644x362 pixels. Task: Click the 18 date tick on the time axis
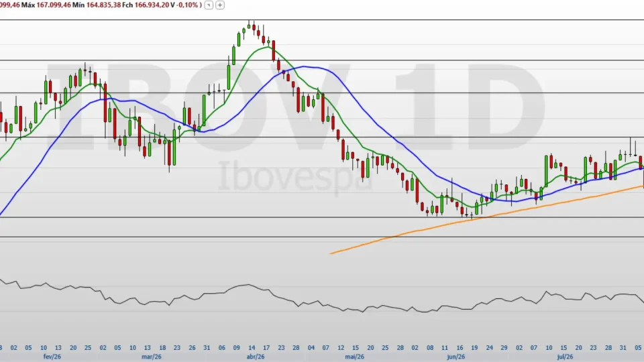click(x=162, y=348)
